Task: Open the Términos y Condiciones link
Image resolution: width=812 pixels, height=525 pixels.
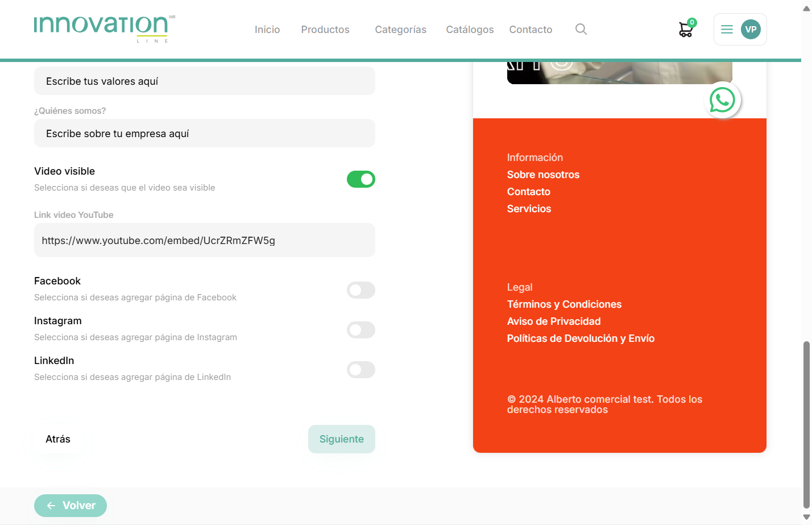Action: tap(564, 304)
